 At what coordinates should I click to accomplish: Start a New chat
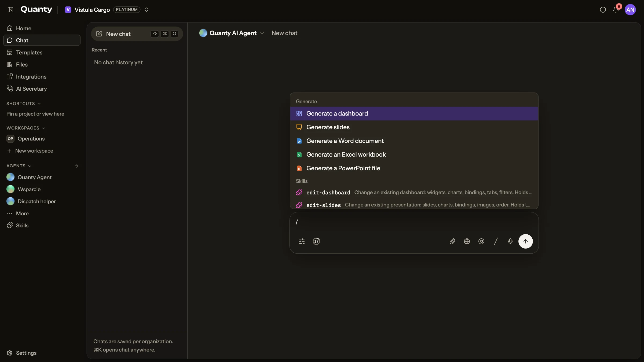pyautogui.click(x=137, y=34)
